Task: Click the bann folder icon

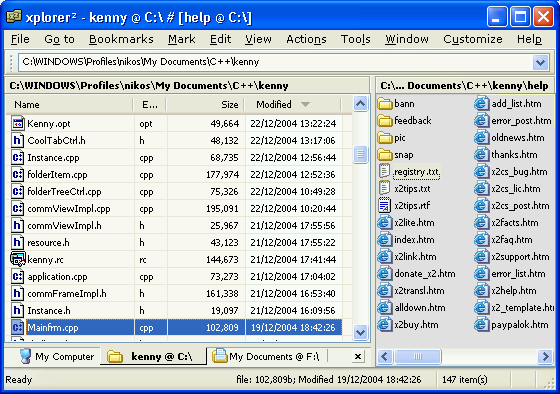Action: click(385, 104)
